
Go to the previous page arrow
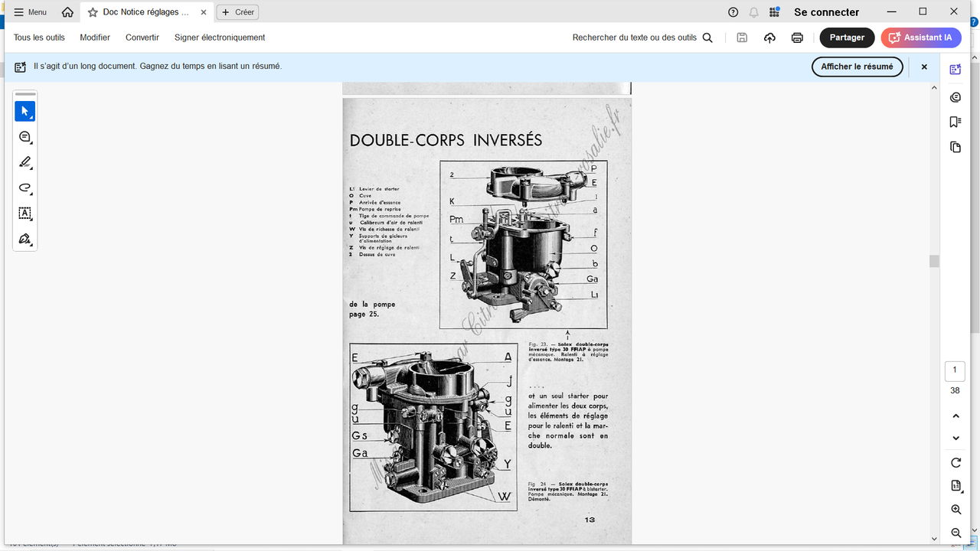[x=955, y=416]
